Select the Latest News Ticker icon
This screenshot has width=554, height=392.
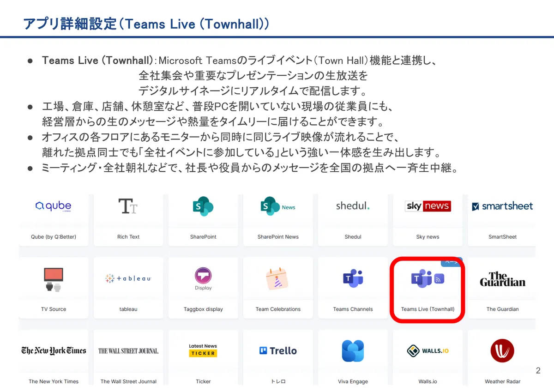tap(203, 350)
